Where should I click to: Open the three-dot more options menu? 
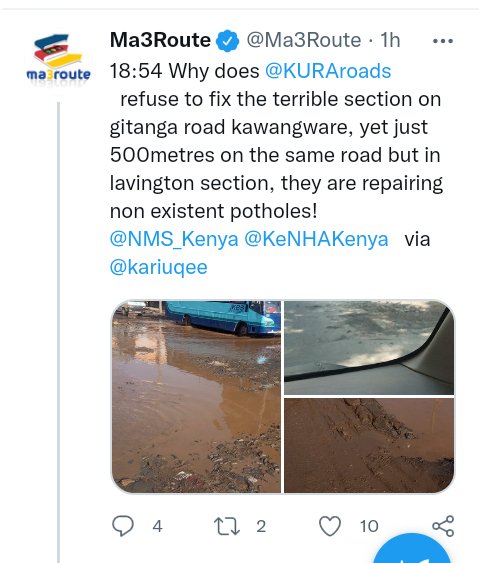point(443,41)
